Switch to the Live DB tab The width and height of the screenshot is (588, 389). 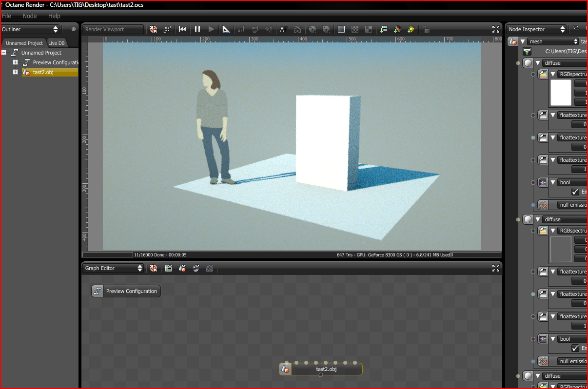point(57,43)
